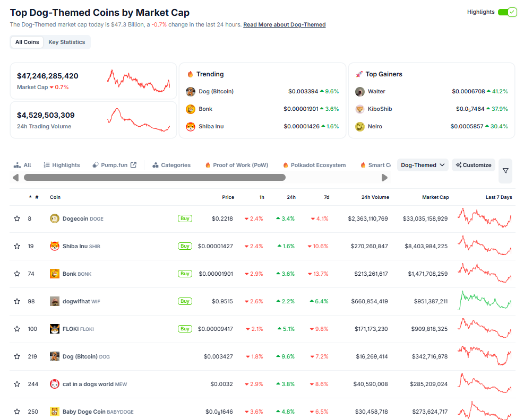This screenshot has height=420, width=524.
Task: Click Walter icon in Top Gainers
Action: pos(360,92)
